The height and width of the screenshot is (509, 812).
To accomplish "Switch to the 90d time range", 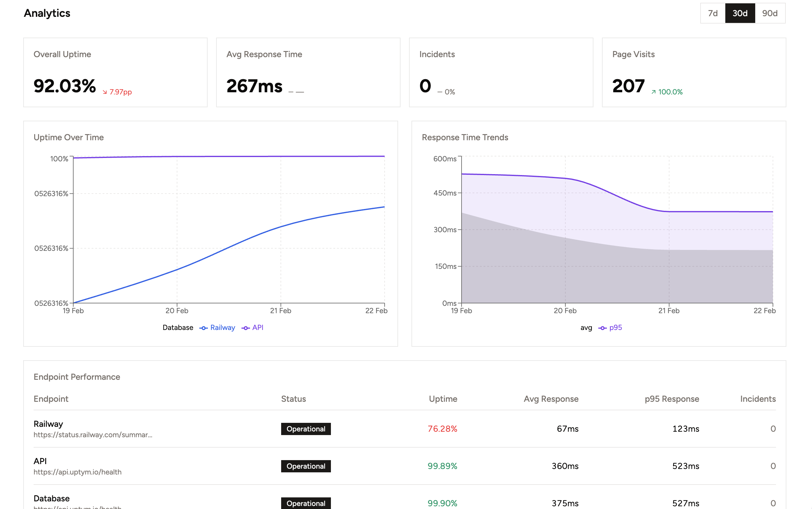I will point(770,13).
